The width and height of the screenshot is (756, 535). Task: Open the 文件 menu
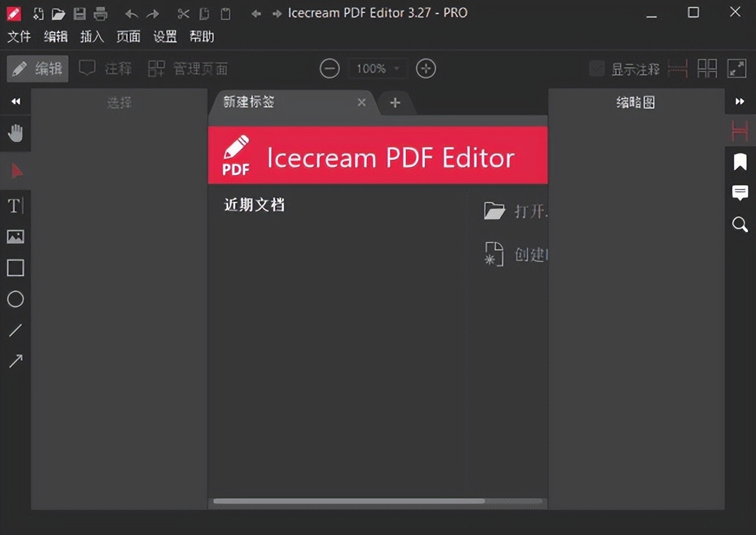[x=19, y=37]
